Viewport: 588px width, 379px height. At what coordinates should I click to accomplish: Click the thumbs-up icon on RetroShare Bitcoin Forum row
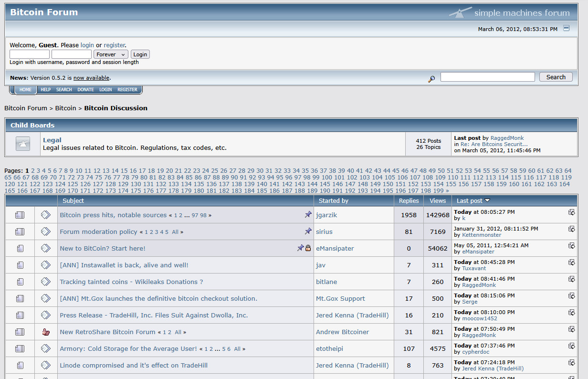coord(46,331)
